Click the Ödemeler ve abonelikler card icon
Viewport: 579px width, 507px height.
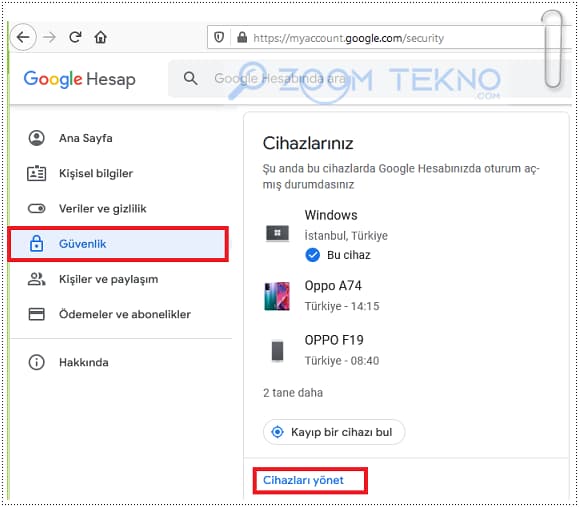tap(37, 314)
